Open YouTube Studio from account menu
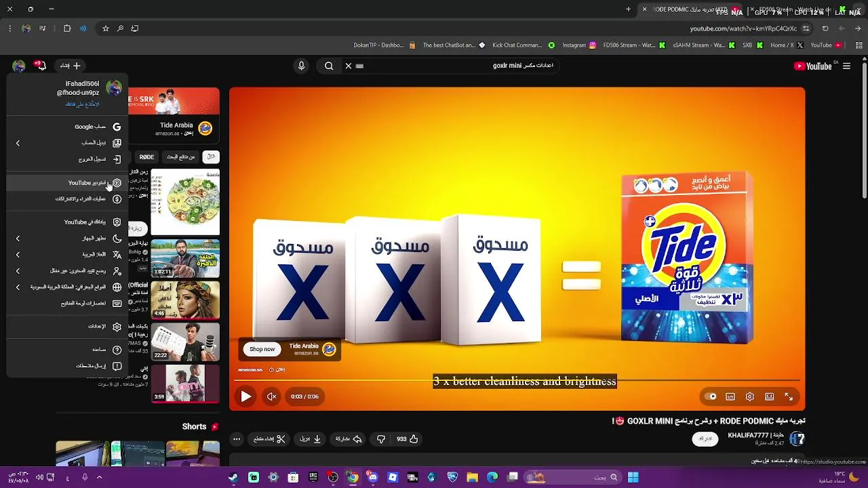This screenshot has height=488, width=868. [66, 183]
